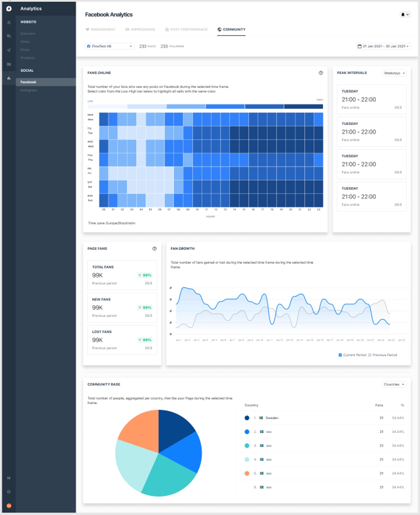Select the fourth medium-blue color bar segment

(x=225, y=107)
